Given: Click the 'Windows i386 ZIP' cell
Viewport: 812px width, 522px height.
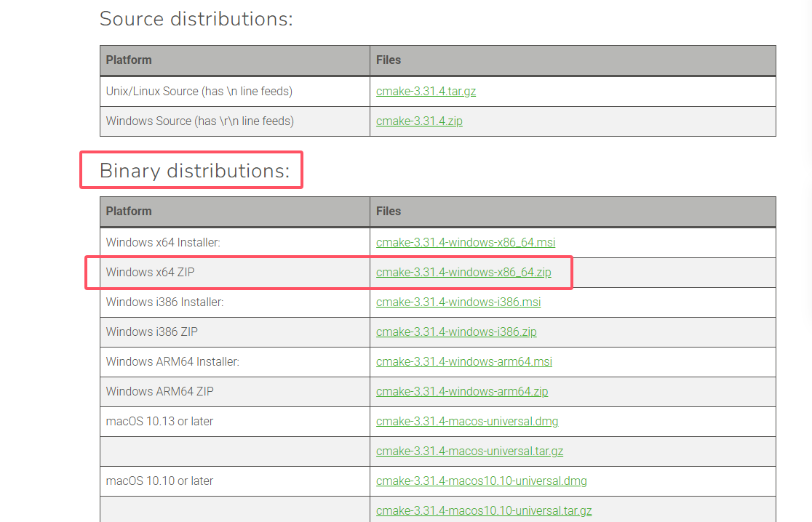Looking at the screenshot, I should pos(234,332).
